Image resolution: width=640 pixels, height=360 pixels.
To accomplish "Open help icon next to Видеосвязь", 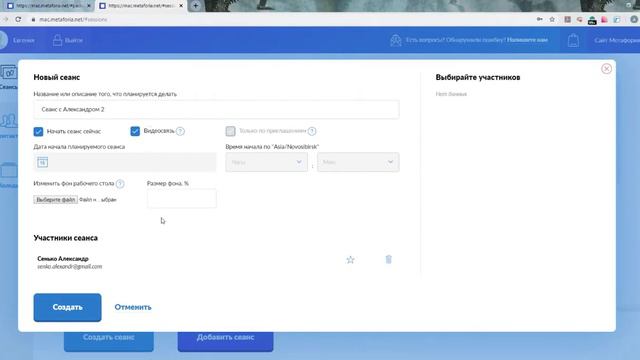I will [x=180, y=131].
